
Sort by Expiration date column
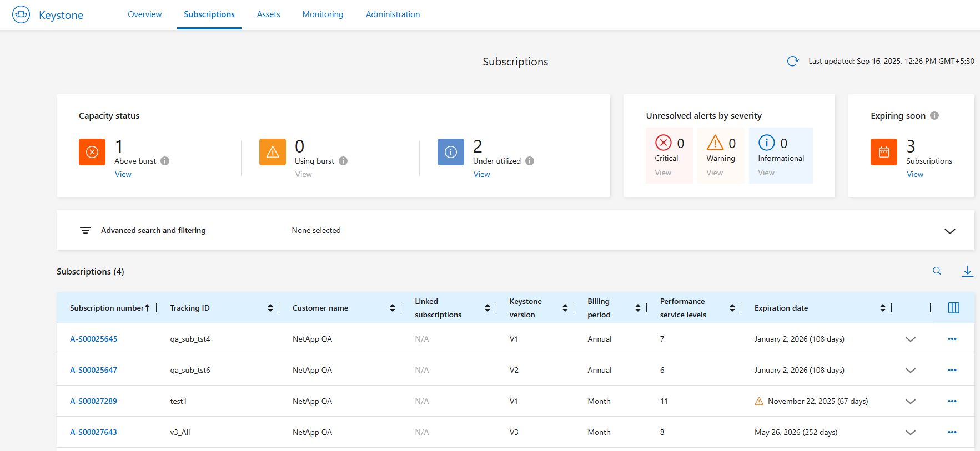882,308
